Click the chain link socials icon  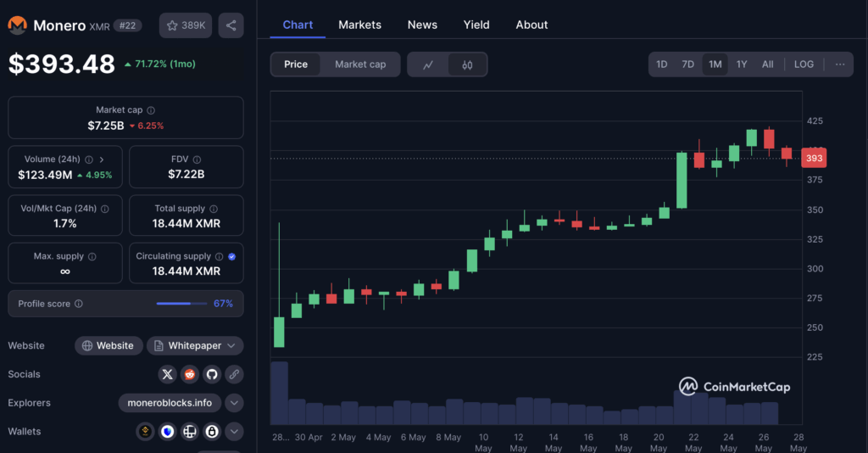(234, 374)
